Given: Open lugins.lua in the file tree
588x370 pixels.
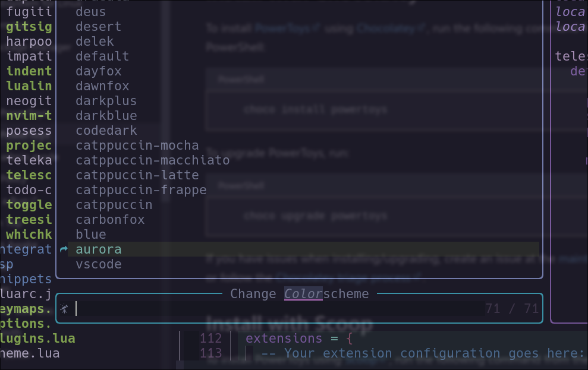Looking at the screenshot, I should tap(37, 339).
